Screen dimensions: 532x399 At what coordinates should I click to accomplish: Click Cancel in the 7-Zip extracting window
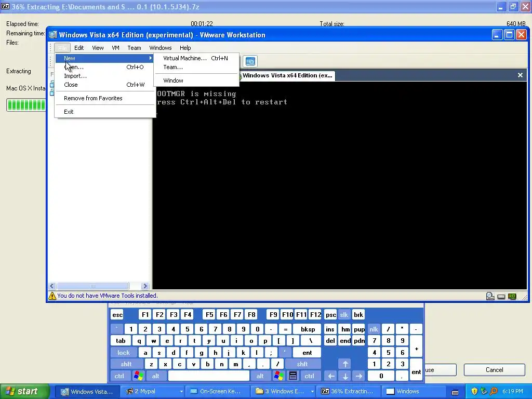(x=495, y=370)
